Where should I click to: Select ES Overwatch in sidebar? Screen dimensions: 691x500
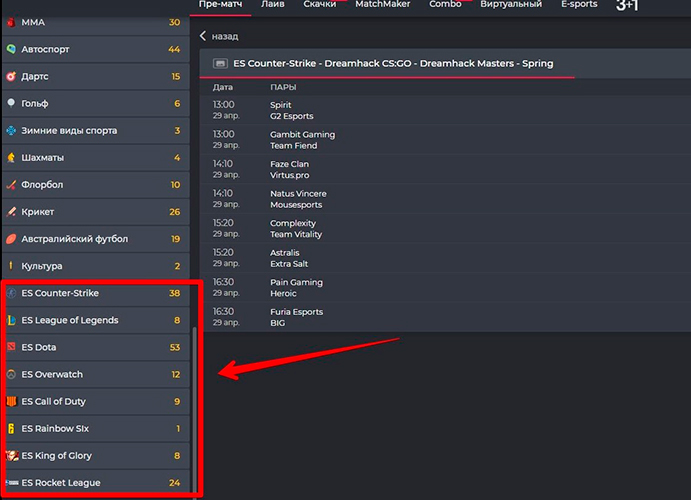(x=96, y=374)
